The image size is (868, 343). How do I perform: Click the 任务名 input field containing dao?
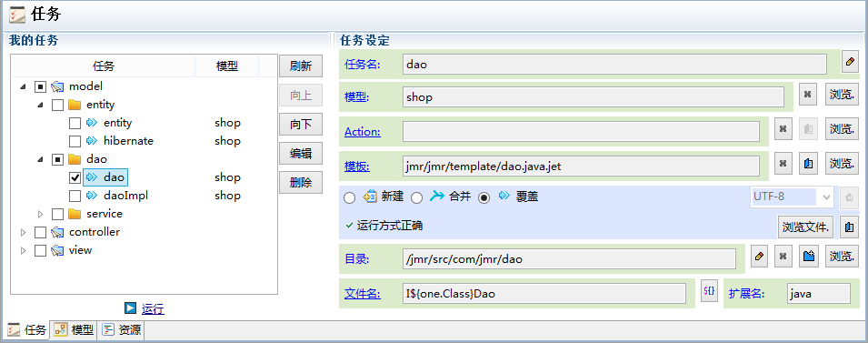click(614, 64)
